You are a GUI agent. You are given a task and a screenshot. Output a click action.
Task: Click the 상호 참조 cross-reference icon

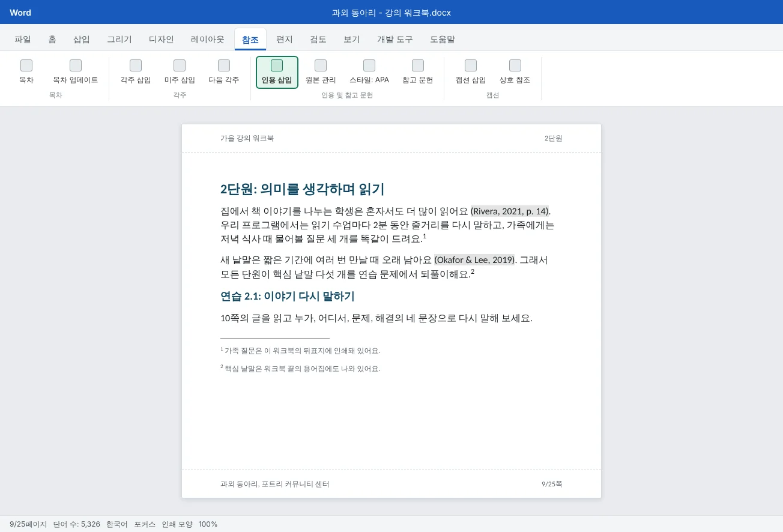tap(515, 65)
